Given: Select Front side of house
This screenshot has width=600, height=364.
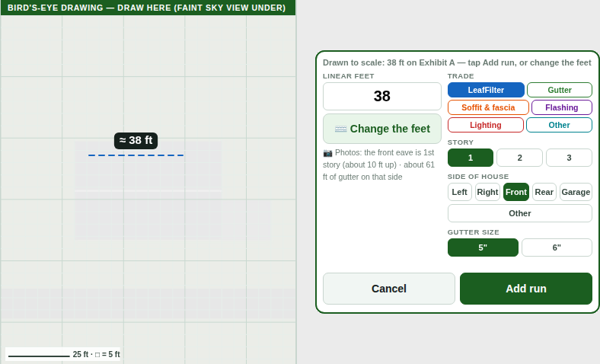Looking at the screenshot, I should point(516,192).
